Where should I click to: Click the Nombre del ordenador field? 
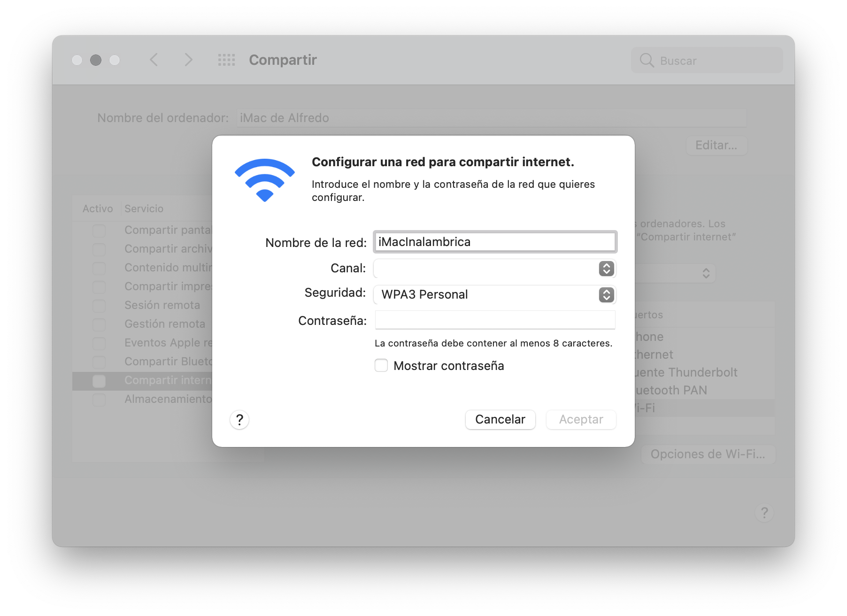point(492,118)
